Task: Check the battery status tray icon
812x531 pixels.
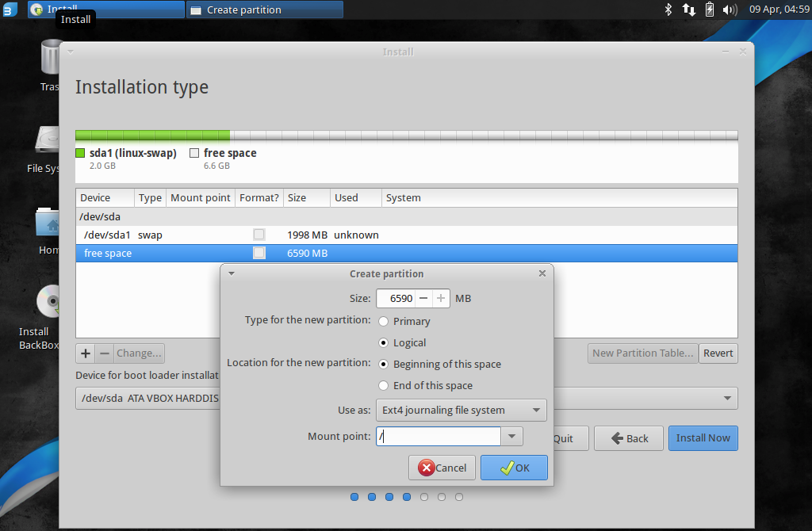Action: pos(710,10)
